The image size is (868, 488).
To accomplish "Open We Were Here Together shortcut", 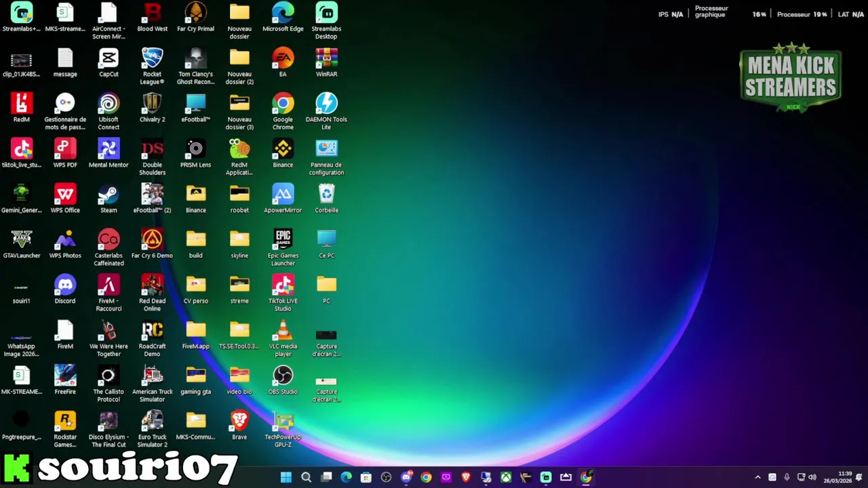I will [108, 339].
